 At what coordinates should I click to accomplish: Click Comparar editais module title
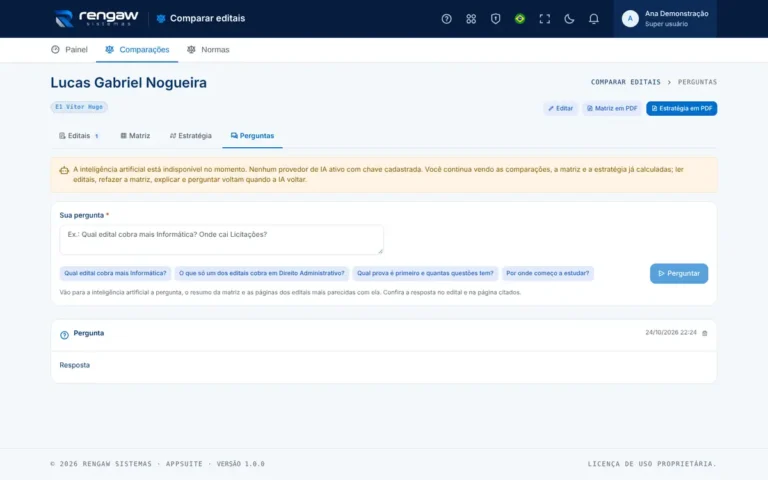[207, 19]
